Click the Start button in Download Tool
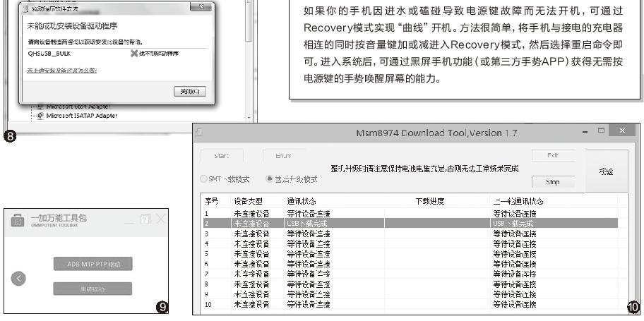This screenshot has height=321, width=644. pos(222,156)
